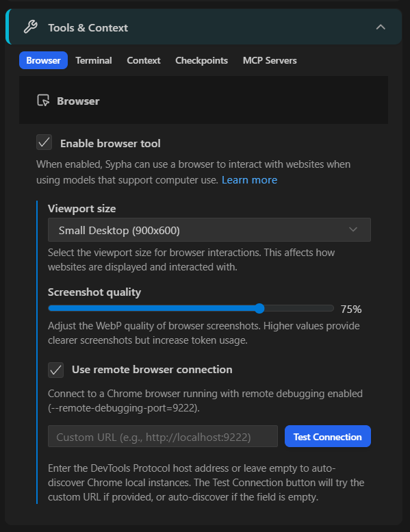Click the Test Connection button
This screenshot has width=410, height=532.
(x=328, y=436)
